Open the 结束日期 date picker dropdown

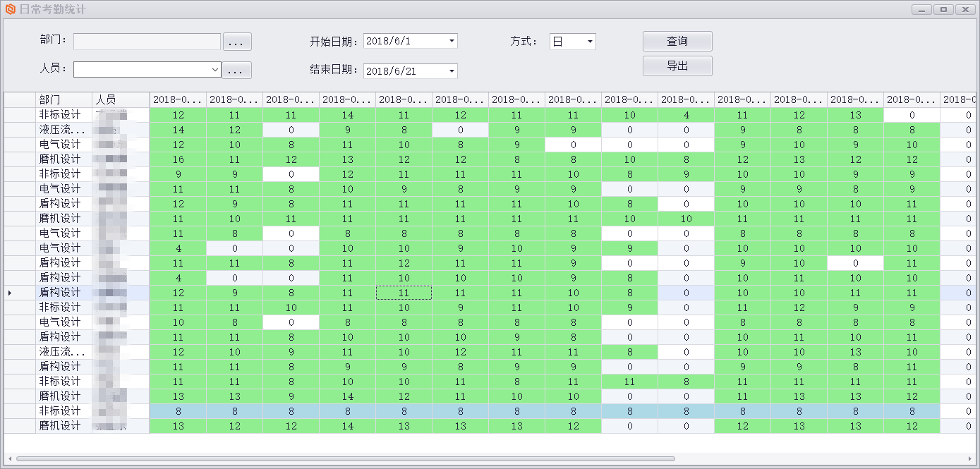click(452, 71)
